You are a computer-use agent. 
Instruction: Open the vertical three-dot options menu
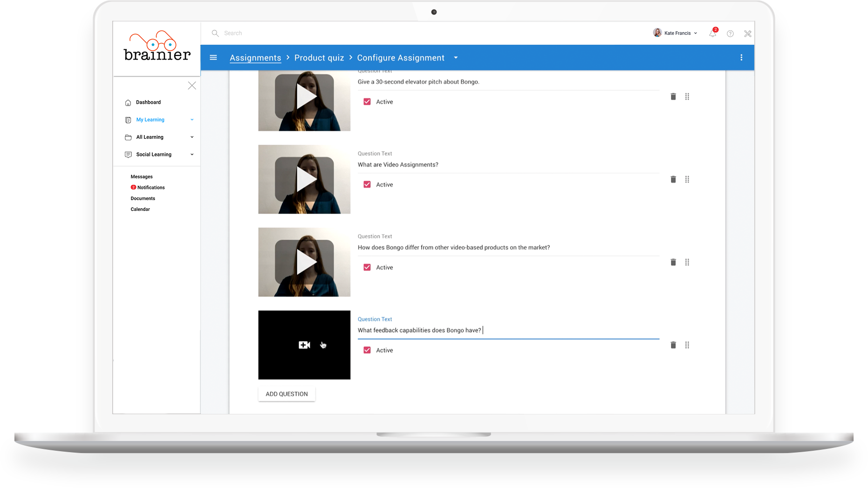(x=741, y=58)
